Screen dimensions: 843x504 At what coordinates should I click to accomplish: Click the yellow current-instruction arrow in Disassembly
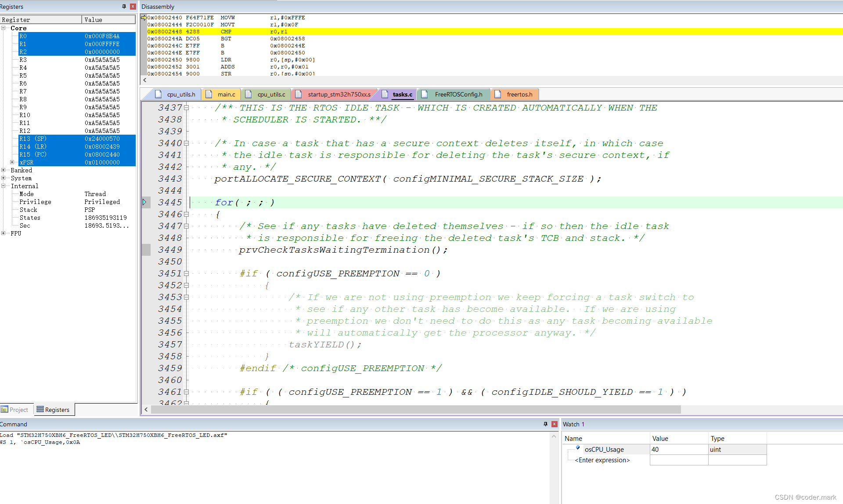tap(144, 18)
